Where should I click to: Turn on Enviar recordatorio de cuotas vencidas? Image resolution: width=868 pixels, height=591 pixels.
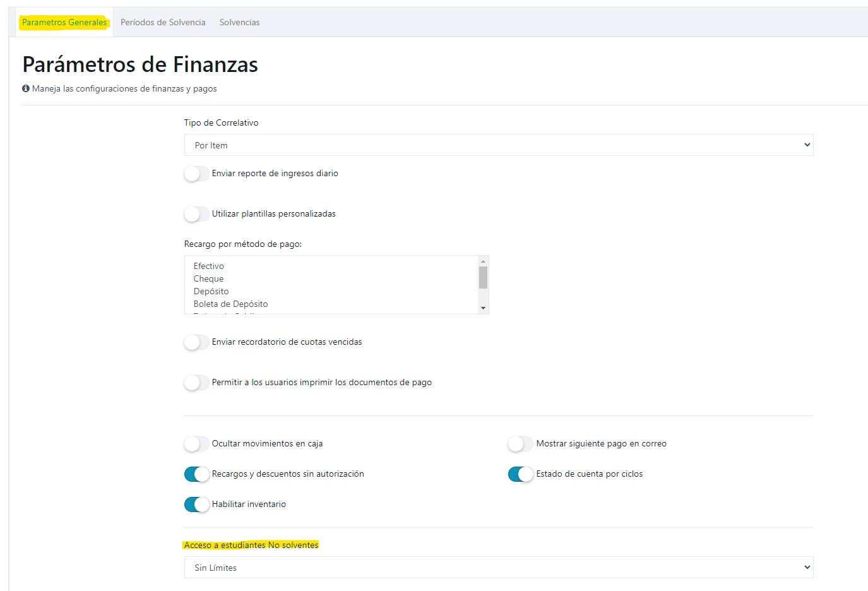[x=196, y=342]
